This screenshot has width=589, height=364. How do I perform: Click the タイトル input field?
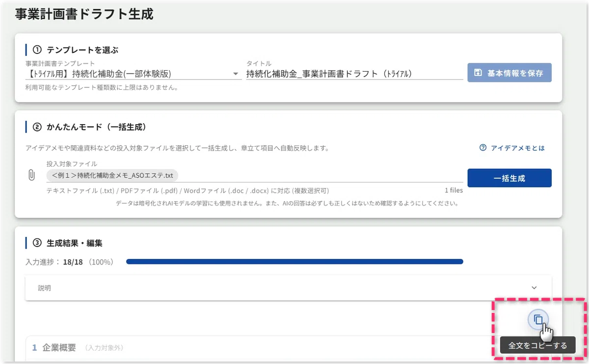(354, 74)
